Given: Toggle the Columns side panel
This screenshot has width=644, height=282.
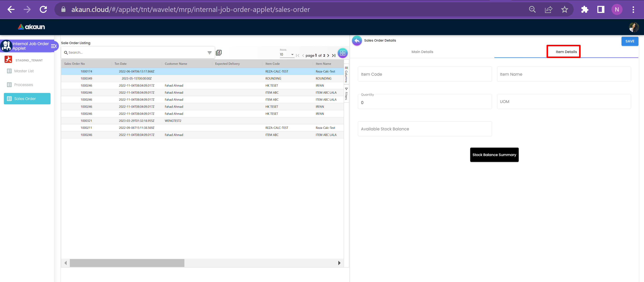Looking at the screenshot, I should tap(346, 74).
